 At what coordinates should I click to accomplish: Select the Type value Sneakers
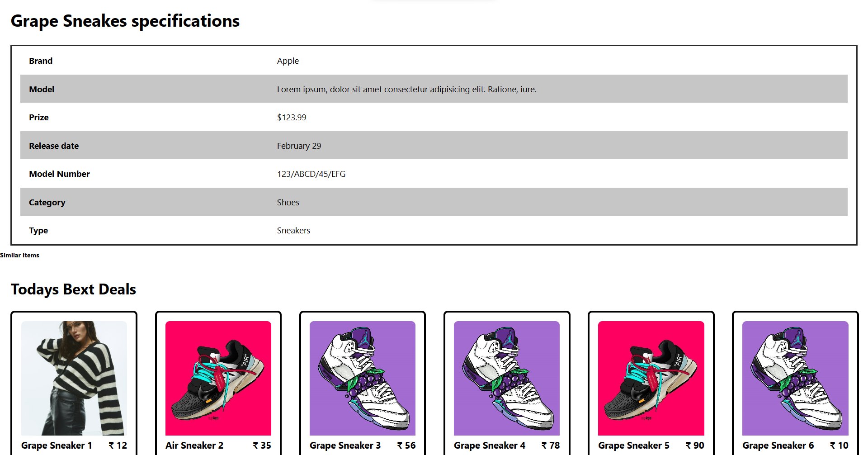[294, 230]
